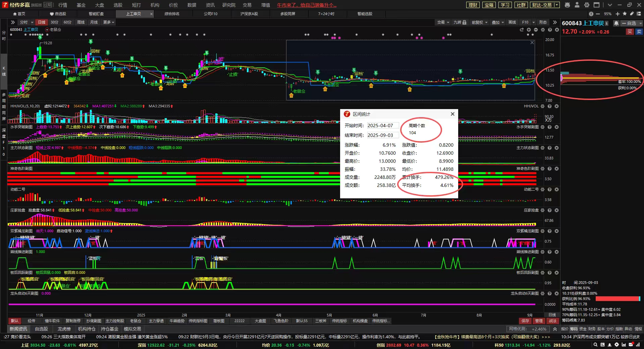Click the panel layout icon beside the pencil
The width and height of the screenshot is (644, 349).
point(639,14)
